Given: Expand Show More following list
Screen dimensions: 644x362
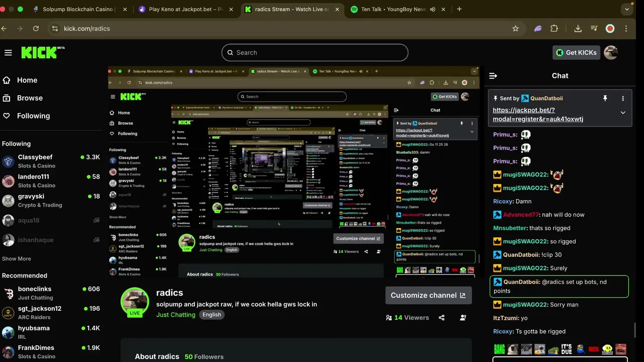Looking at the screenshot, I should click(x=17, y=259).
